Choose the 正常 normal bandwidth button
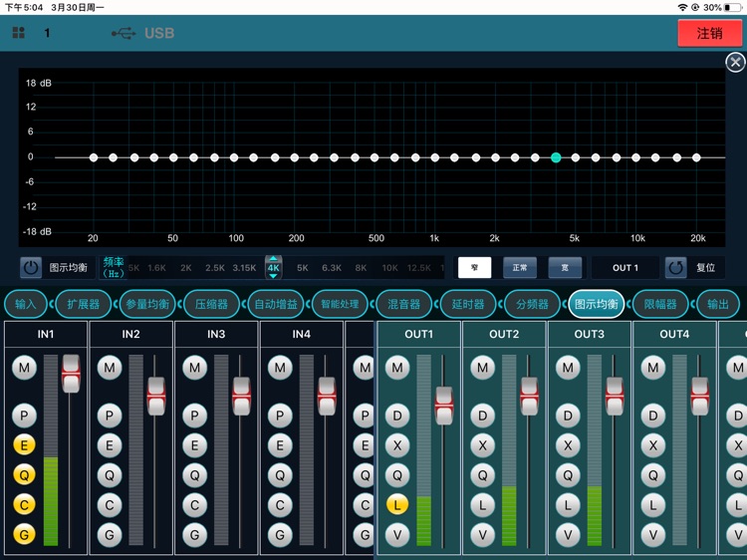Screen dimensions: 747x560 coord(520,268)
